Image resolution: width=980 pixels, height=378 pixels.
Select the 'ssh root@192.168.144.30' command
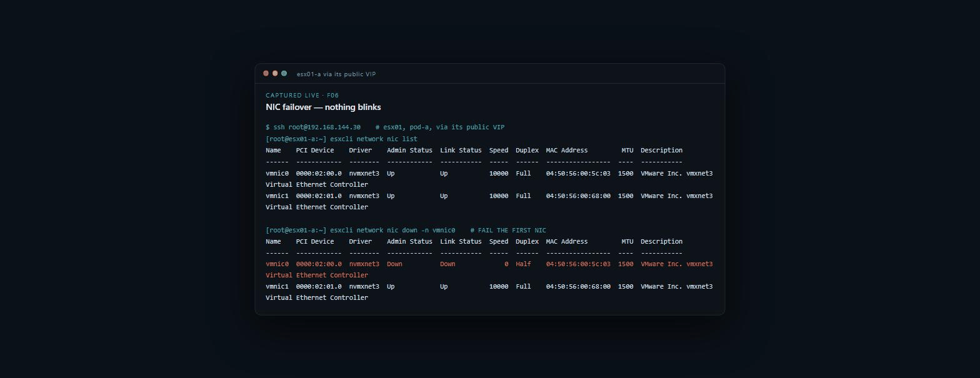point(317,127)
